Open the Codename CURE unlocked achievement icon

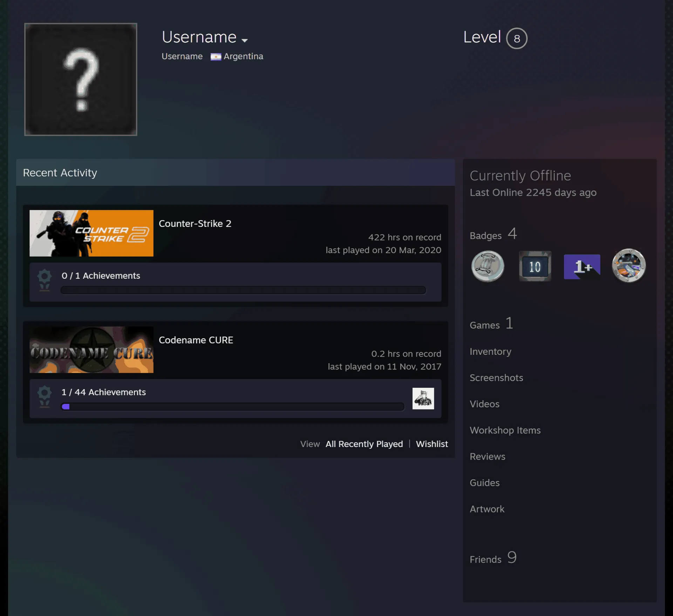(x=423, y=398)
